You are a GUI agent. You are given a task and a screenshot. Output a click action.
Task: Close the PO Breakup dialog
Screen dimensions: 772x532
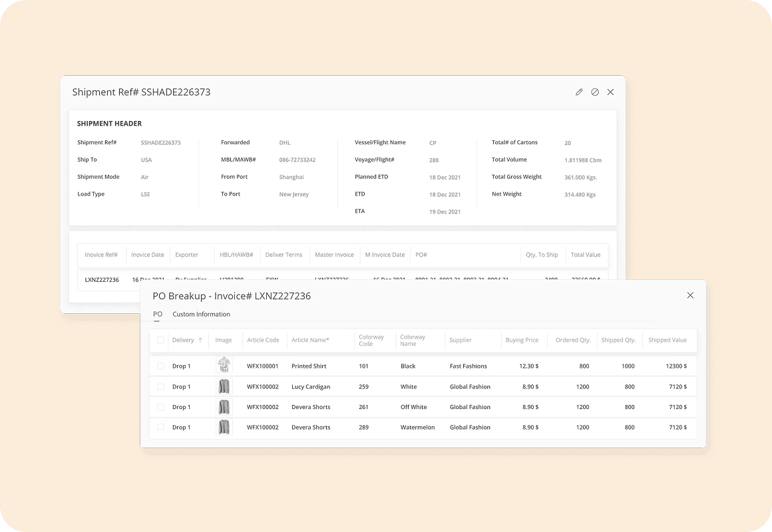pos(690,295)
